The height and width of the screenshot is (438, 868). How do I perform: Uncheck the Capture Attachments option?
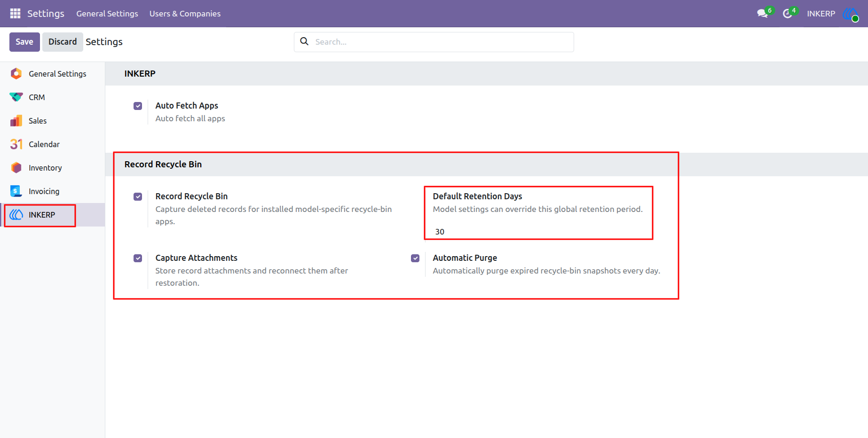coord(138,258)
